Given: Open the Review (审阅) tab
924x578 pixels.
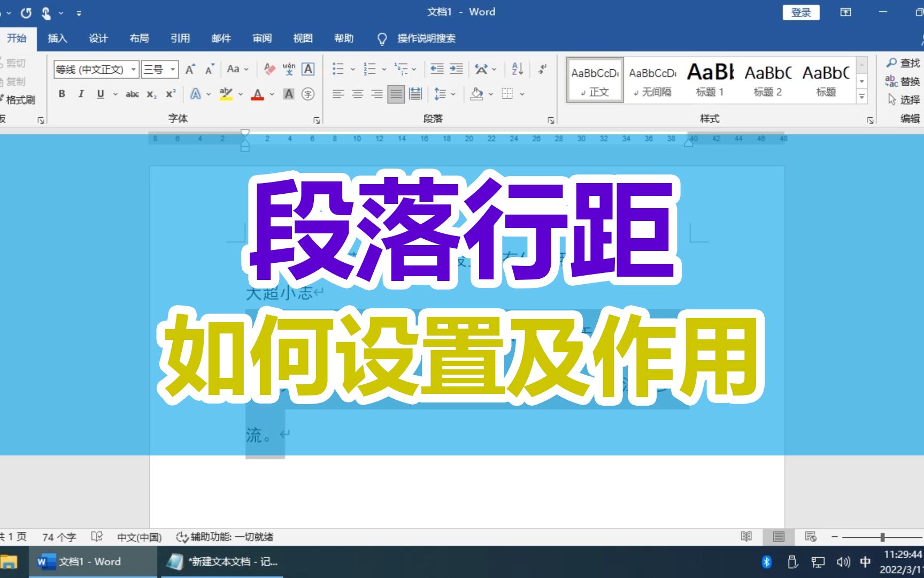Looking at the screenshot, I should pos(262,39).
